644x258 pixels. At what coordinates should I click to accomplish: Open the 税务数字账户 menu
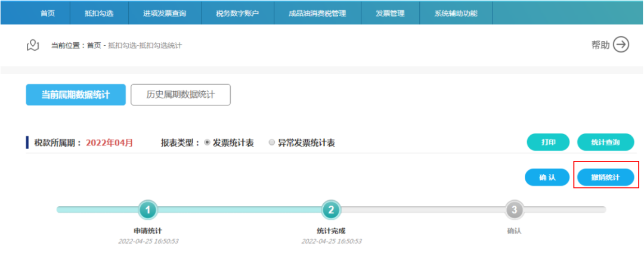click(237, 13)
